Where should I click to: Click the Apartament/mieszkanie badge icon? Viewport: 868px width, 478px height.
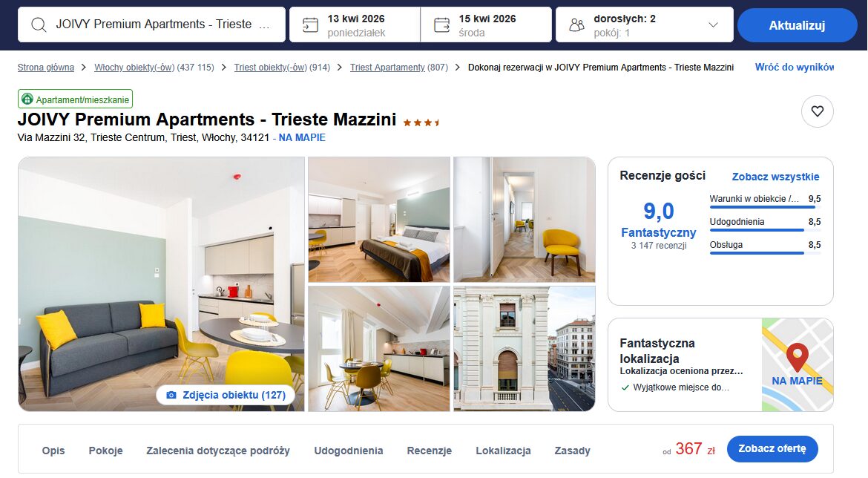pyautogui.click(x=27, y=99)
